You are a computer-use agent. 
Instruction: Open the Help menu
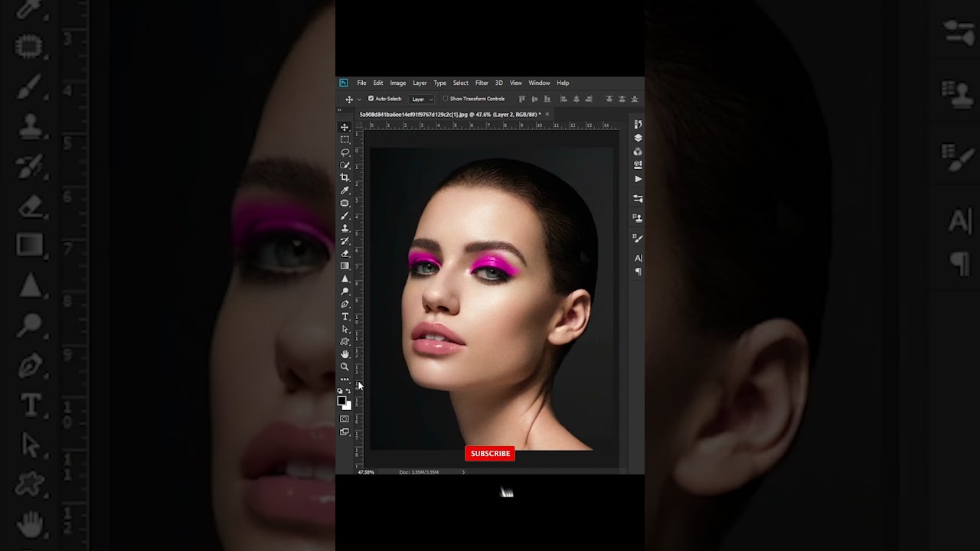pos(563,83)
